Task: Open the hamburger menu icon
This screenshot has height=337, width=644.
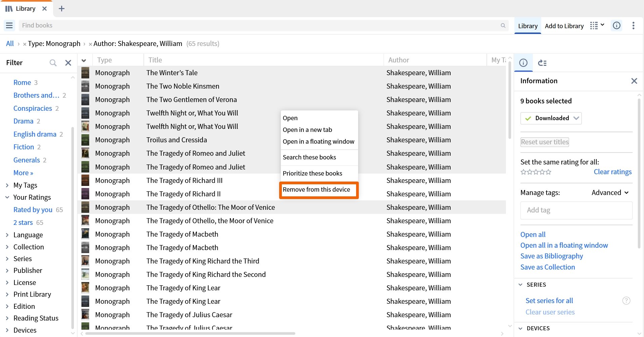Action: coord(9,26)
